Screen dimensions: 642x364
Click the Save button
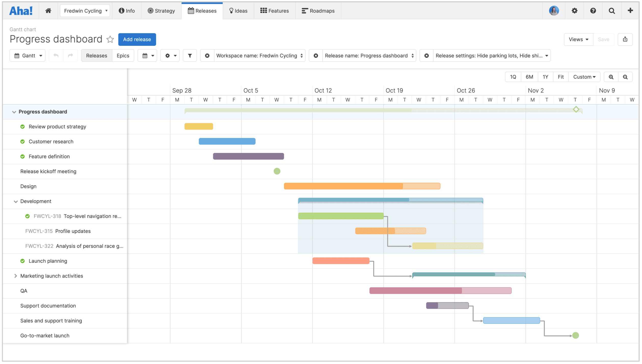pyautogui.click(x=604, y=39)
